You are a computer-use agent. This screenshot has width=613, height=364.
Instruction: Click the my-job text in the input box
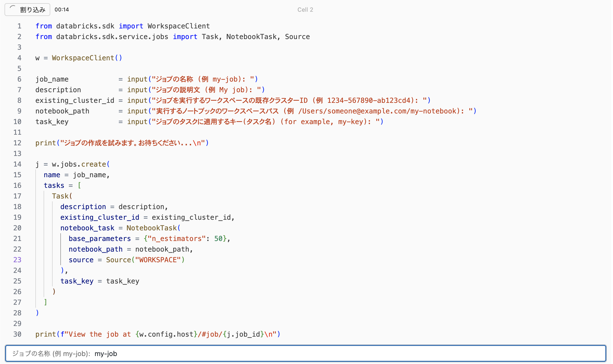(106, 353)
